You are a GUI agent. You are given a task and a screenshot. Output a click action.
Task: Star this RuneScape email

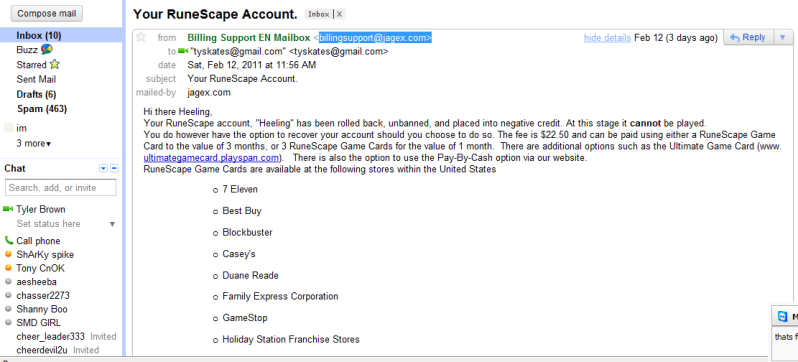click(x=140, y=37)
